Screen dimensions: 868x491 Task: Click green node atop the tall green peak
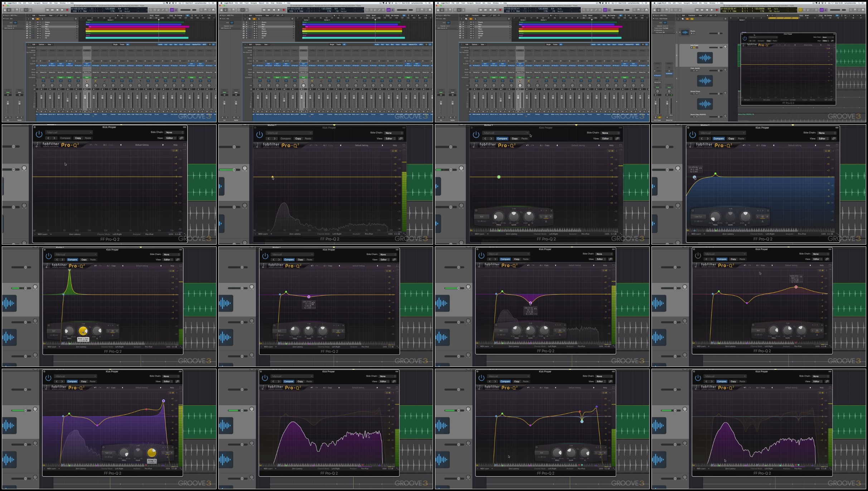click(69, 270)
